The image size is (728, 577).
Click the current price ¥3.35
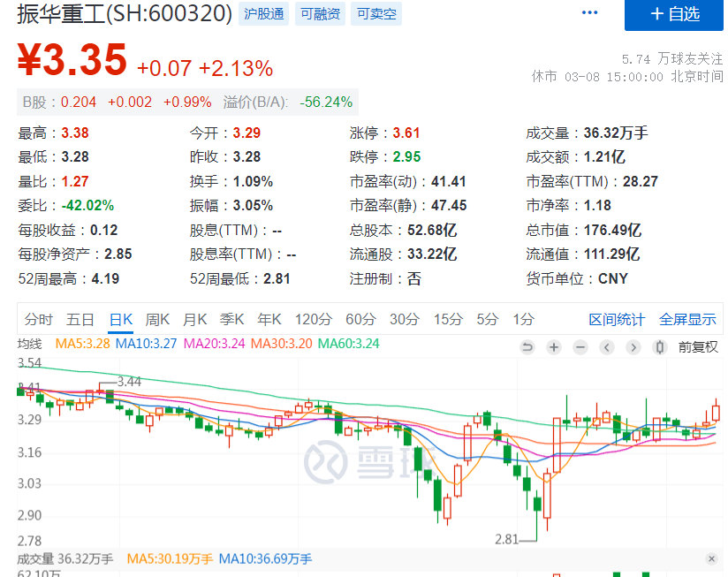[72, 59]
